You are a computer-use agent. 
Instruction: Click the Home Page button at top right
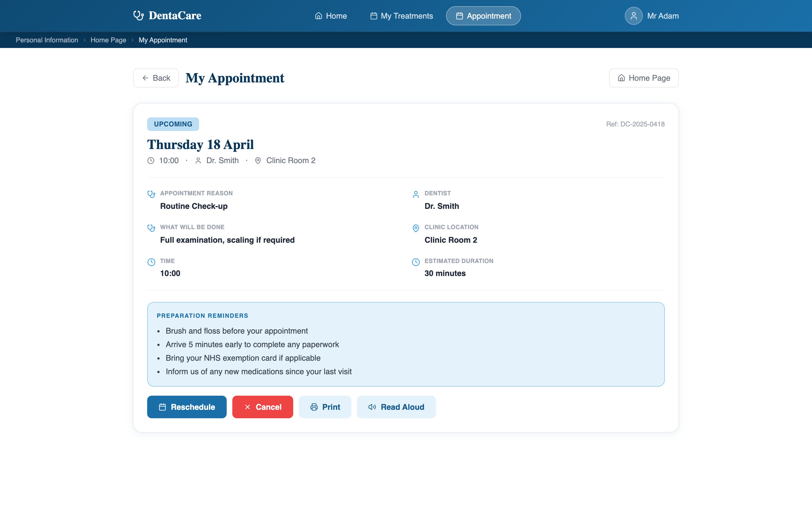click(x=644, y=78)
